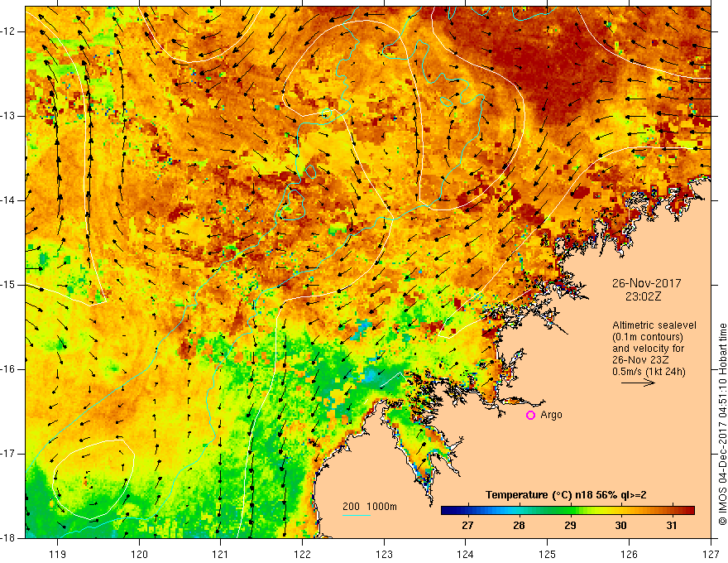Click the longitude axis label '126'

click(x=629, y=554)
